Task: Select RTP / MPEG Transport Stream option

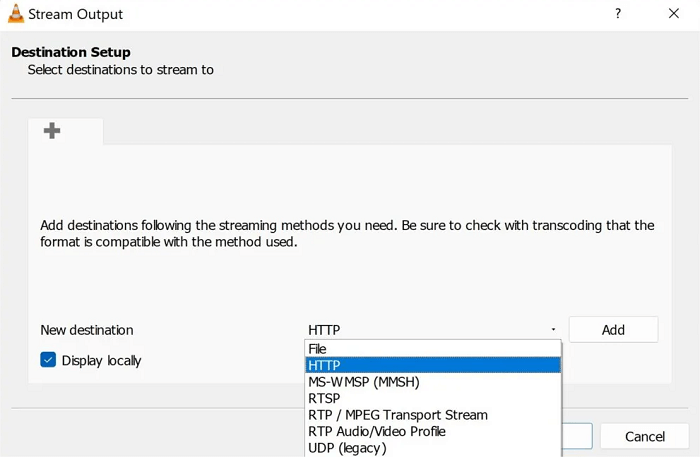Action: [x=433, y=415]
